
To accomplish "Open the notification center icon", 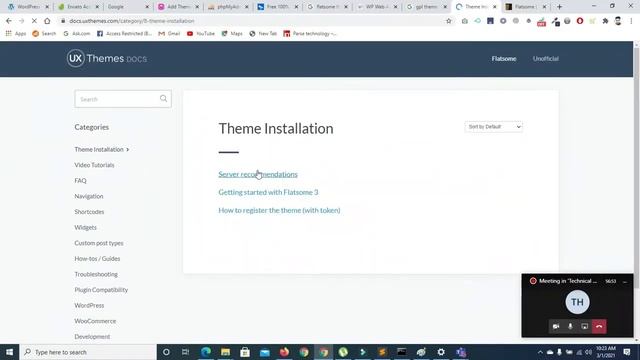I will click(627, 352).
